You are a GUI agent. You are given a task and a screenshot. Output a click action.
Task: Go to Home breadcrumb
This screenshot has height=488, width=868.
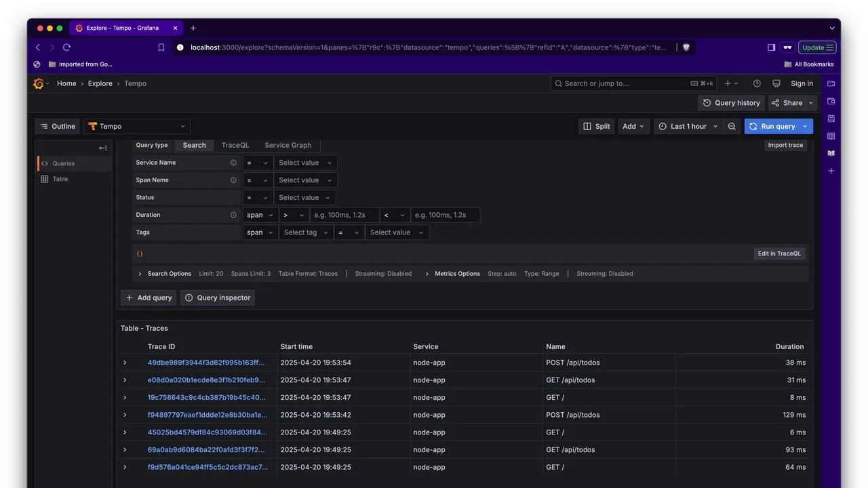click(66, 83)
